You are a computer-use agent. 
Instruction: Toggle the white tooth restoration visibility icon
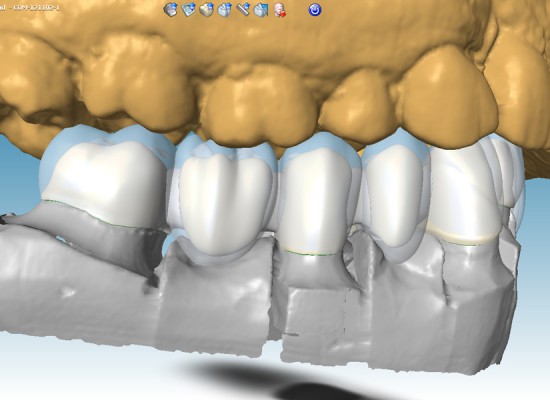[x=224, y=9]
